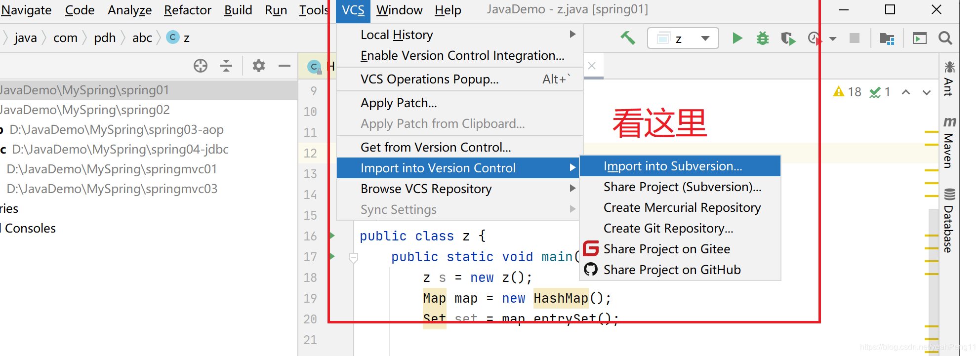Choose Get from Version Control
Screen dimensions: 980x356
coord(460,147)
